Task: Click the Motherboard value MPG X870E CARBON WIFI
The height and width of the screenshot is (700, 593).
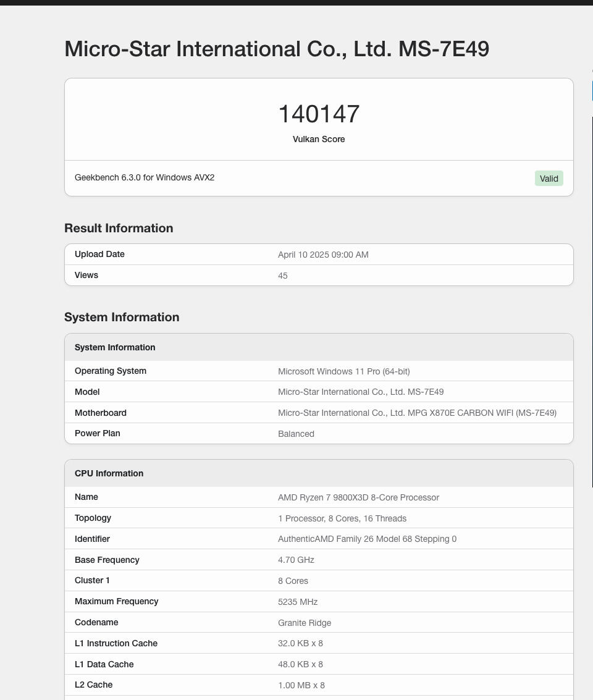Action: tap(417, 413)
